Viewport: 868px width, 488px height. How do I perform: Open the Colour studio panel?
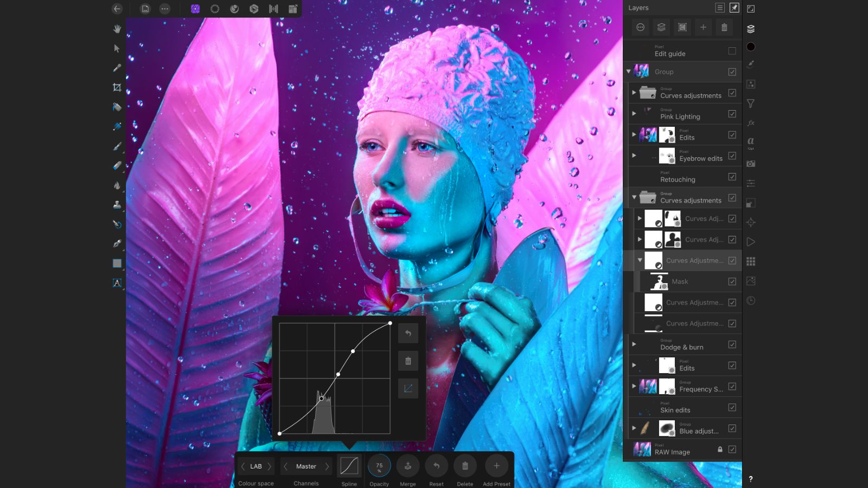pyautogui.click(x=751, y=46)
